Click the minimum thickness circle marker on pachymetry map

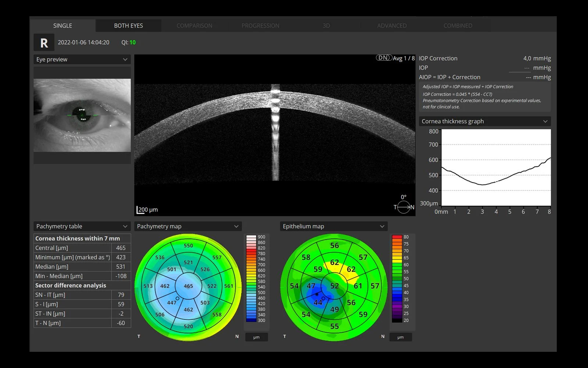178,298
